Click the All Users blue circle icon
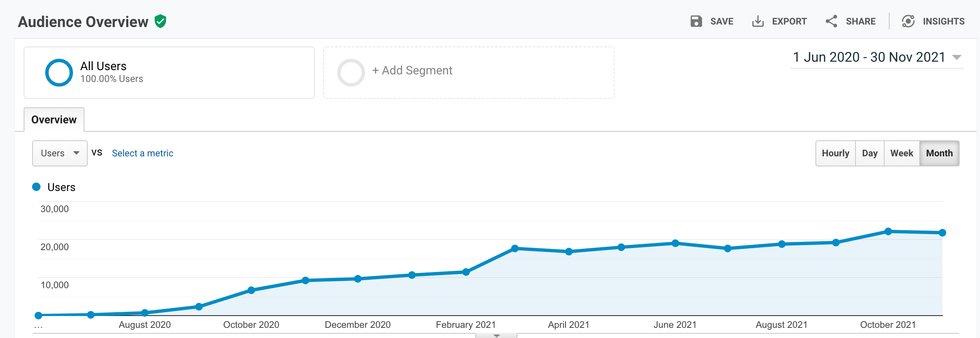 click(x=59, y=73)
